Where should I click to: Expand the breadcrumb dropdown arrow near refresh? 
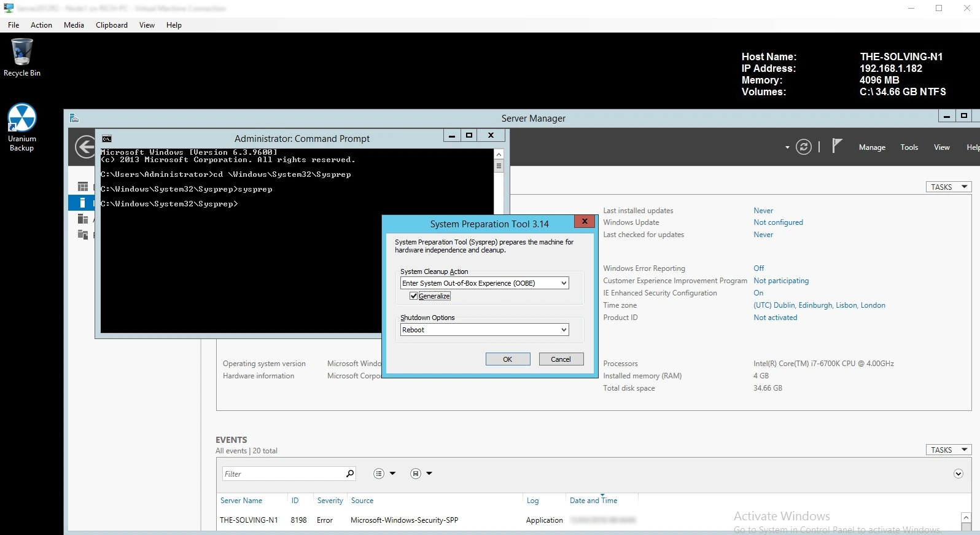point(787,147)
